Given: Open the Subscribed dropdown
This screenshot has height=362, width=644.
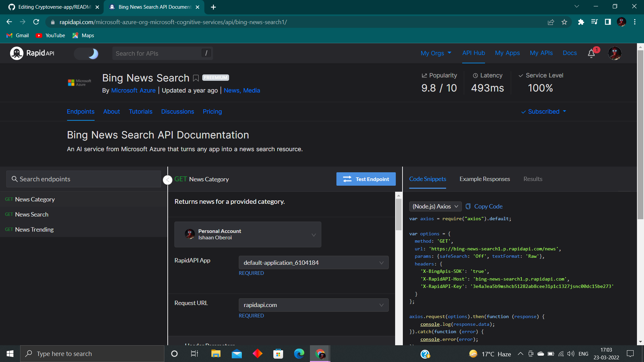Looking at the screenshot, I should [544, 112].
